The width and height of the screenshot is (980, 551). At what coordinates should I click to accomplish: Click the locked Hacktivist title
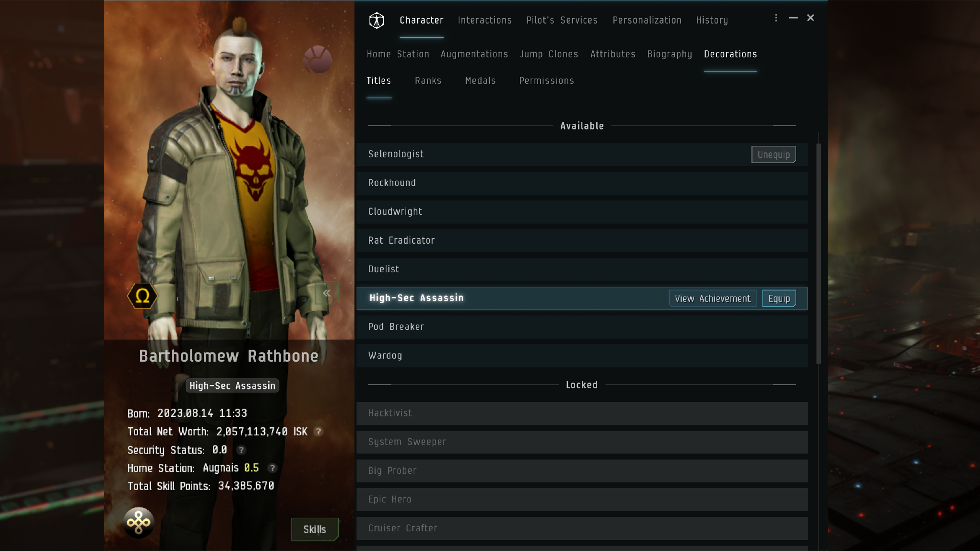(x=582, y=413)
